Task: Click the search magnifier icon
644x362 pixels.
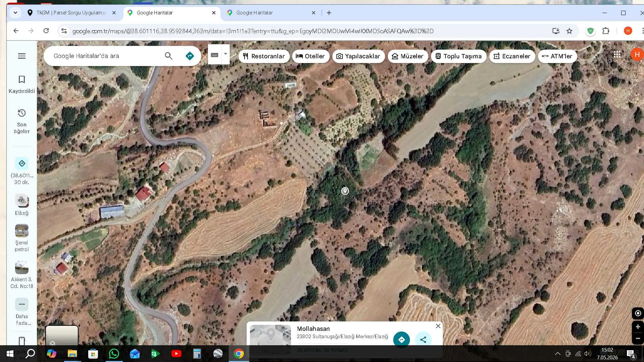Action: point(168,56)
